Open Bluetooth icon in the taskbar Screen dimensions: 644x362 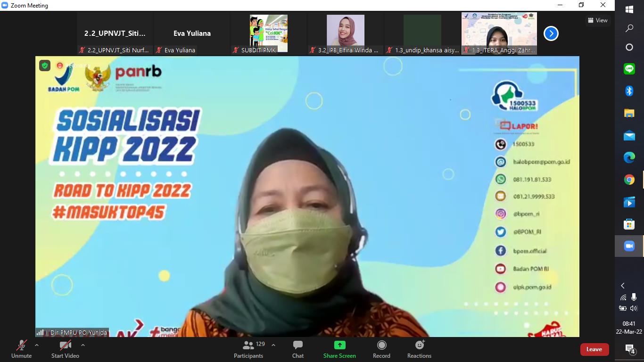tap(629, 91)
